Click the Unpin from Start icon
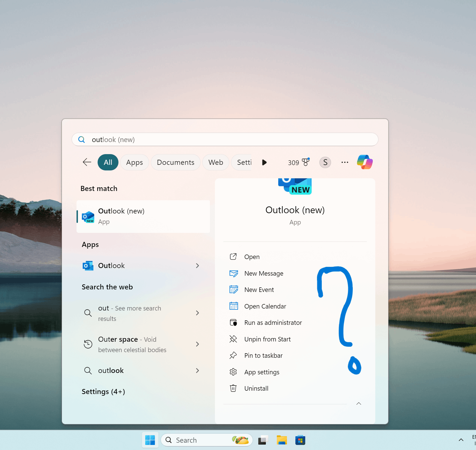The image size is (476, 450). (233, 339)
